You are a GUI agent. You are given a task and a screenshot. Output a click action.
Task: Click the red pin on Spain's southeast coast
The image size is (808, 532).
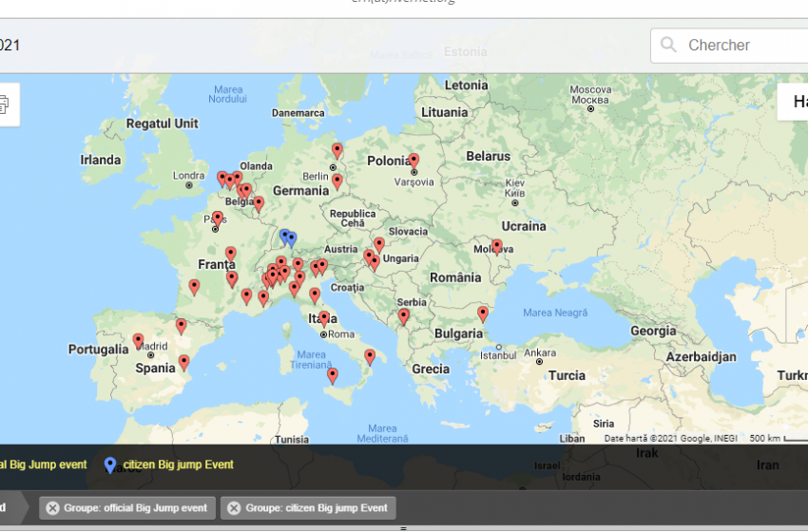click(184, 363)
